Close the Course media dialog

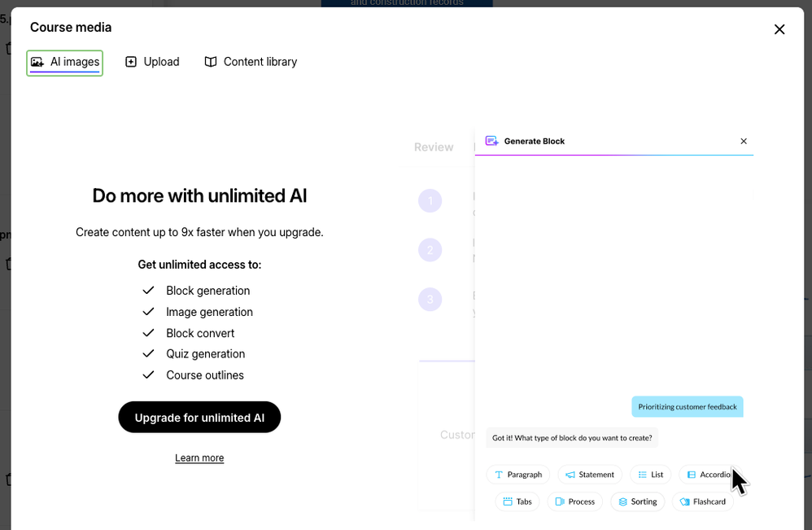[x=779, y=29]
